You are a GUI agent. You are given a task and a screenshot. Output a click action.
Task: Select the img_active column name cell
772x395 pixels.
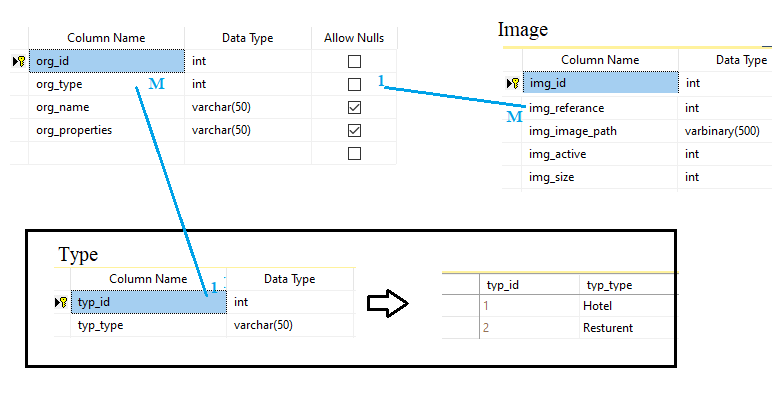(600, 154)
